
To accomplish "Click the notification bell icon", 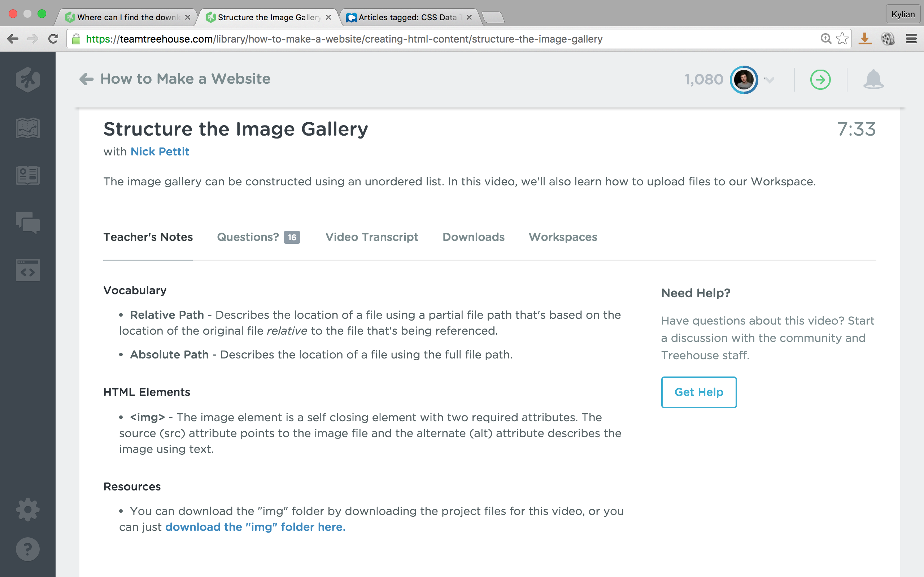I will point(873,79).
